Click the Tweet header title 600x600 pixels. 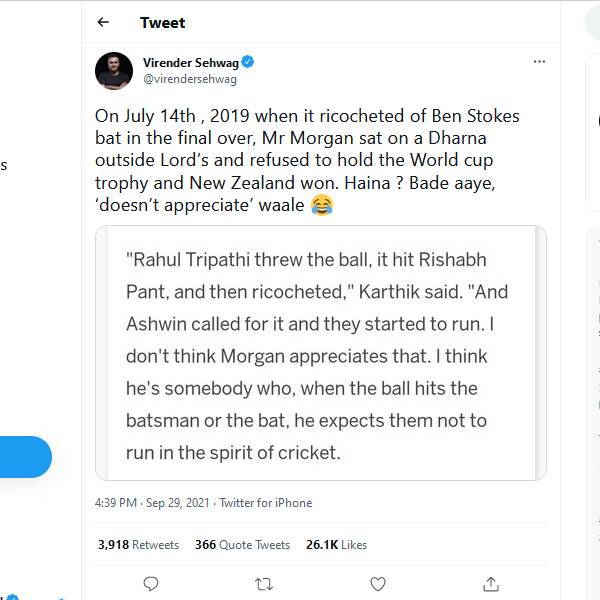162,22
